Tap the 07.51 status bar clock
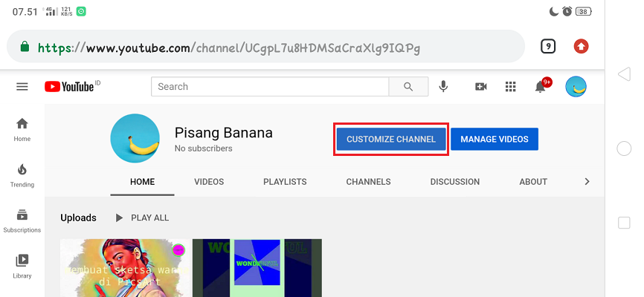The height and width of the screenshot is (297, 644). 25,11
